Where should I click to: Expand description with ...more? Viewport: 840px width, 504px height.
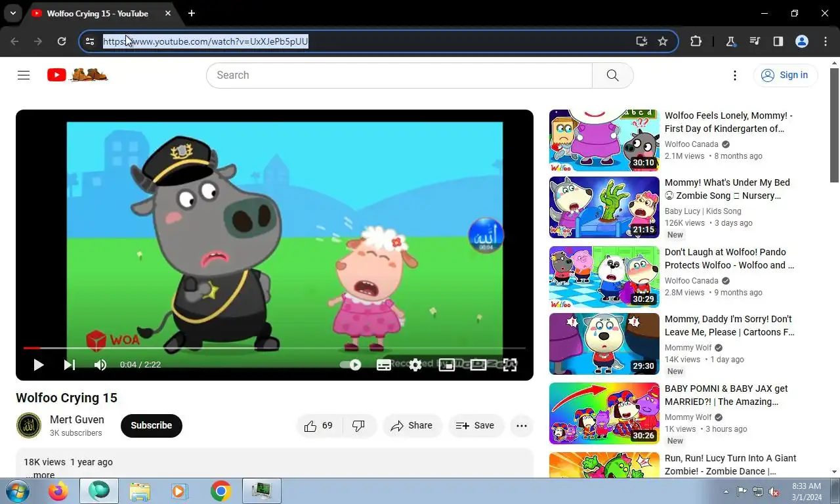click(x=40, y=475)
